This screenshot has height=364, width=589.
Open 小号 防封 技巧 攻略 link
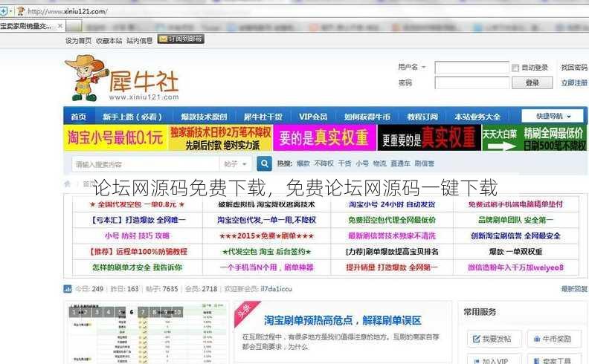pyautogui.click(x=137, y=235)
